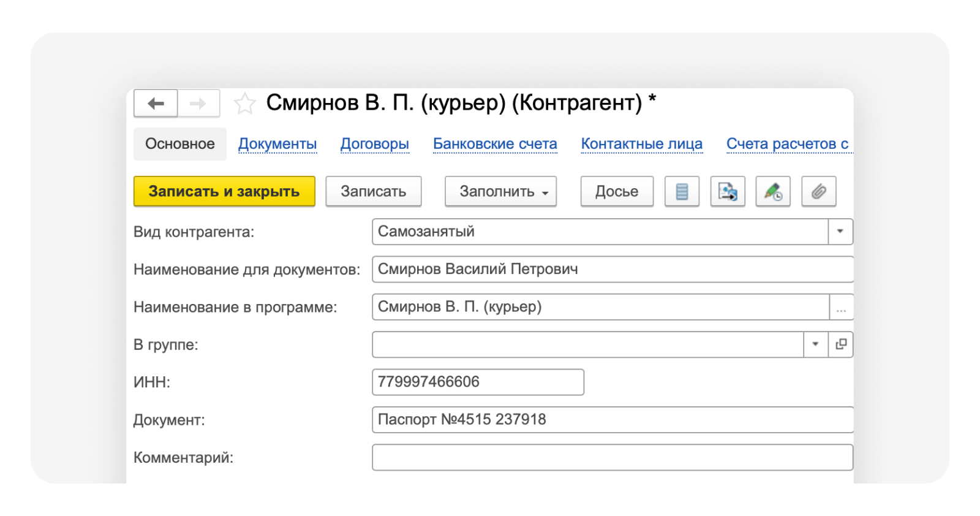Open the Контактные лица tab
The image size is (980, 516).
pyautogui.click(x=642, y=144)
